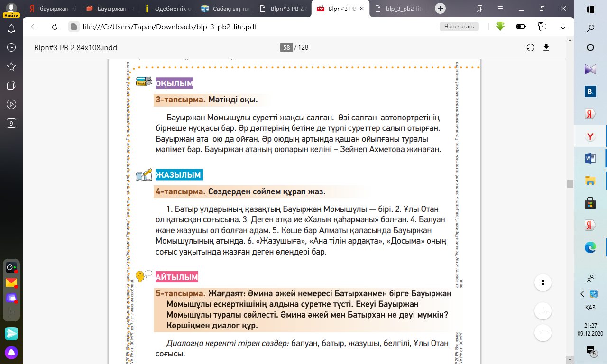This screenshot has height=364, width=607.
Task: Open the Windows Start menu
Action: (590, 9)
